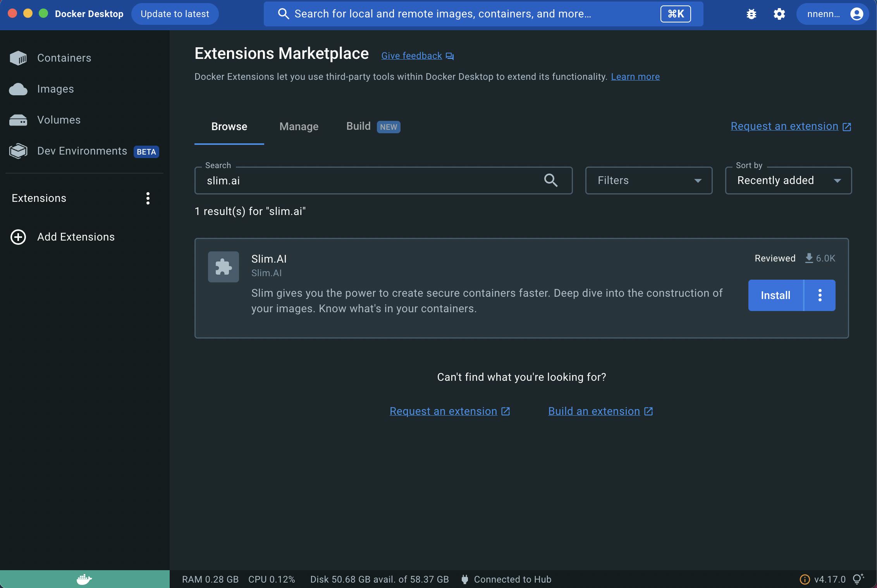Screen dimensions: 877x588
Task: Open the Filters dropdown
Action: [x=649, y=181]
